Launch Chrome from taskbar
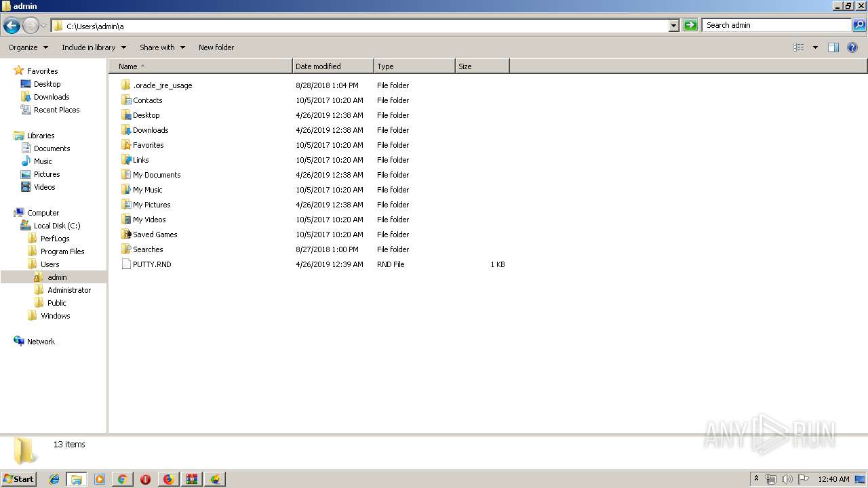868x488 pixels. click(122, 479)
